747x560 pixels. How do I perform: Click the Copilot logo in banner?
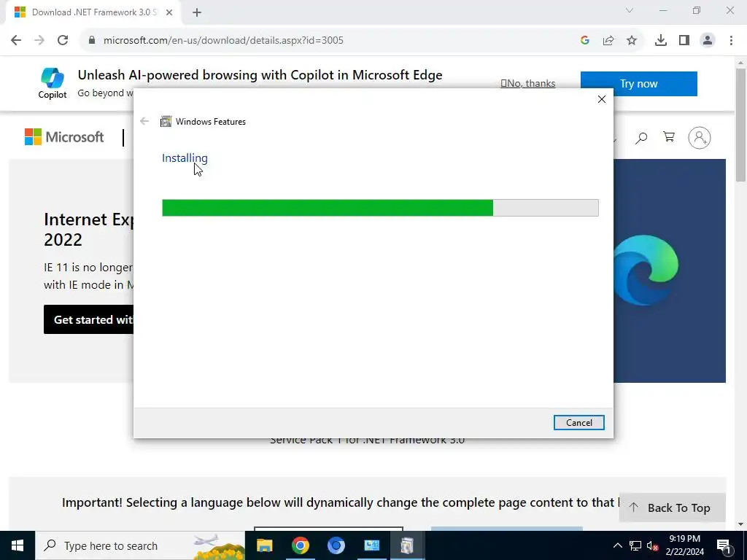click(x=53, y=83)
